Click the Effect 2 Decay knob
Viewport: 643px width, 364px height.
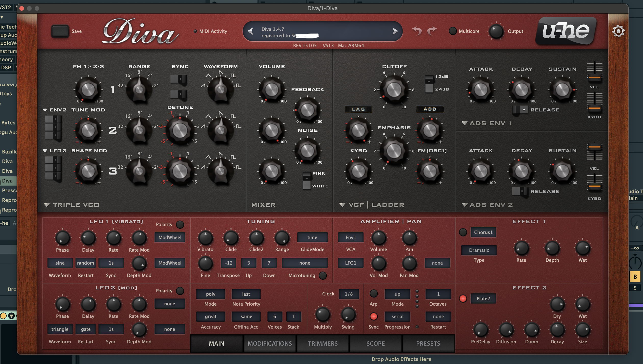557,330
